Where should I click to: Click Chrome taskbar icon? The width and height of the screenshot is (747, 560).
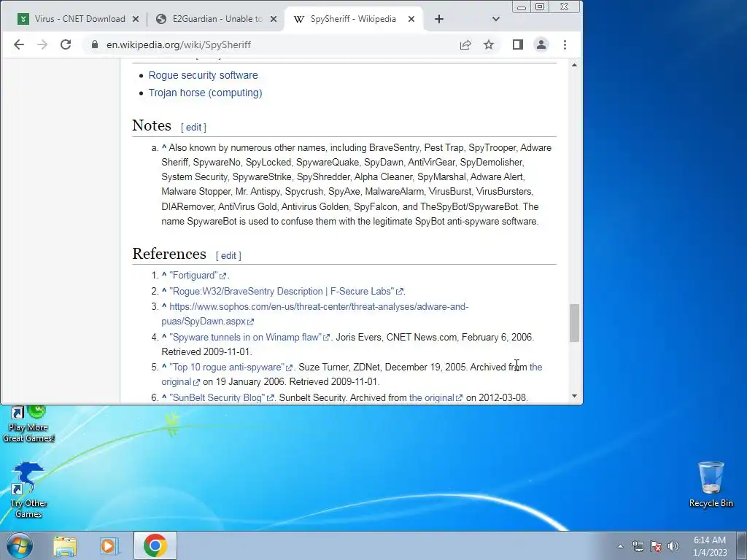point(155,545)
